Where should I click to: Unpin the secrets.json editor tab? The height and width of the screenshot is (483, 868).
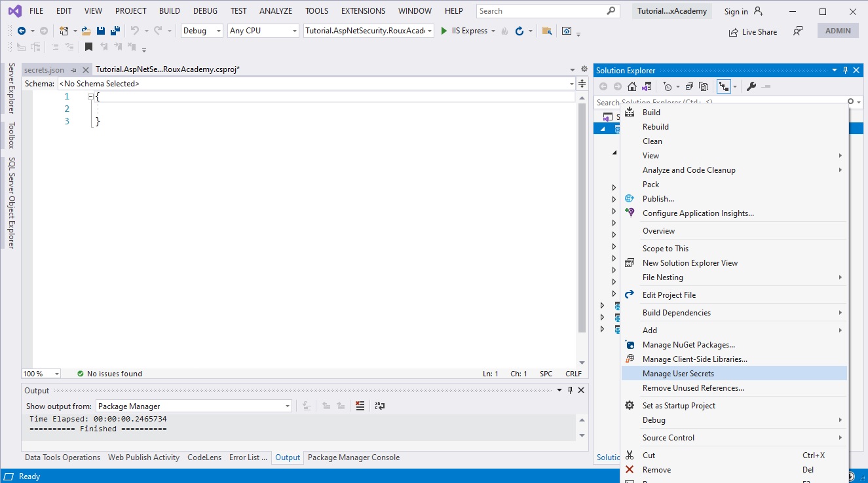74,69
